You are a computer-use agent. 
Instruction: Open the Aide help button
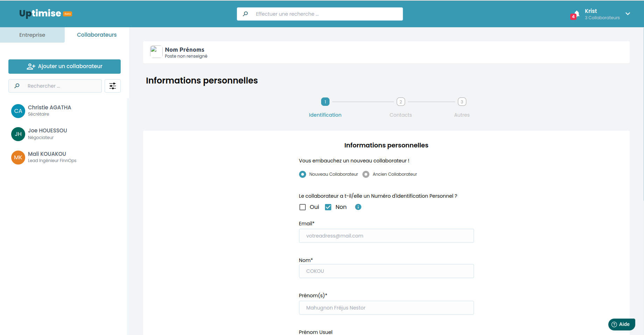pyautogui.click(x=622, y=324)
